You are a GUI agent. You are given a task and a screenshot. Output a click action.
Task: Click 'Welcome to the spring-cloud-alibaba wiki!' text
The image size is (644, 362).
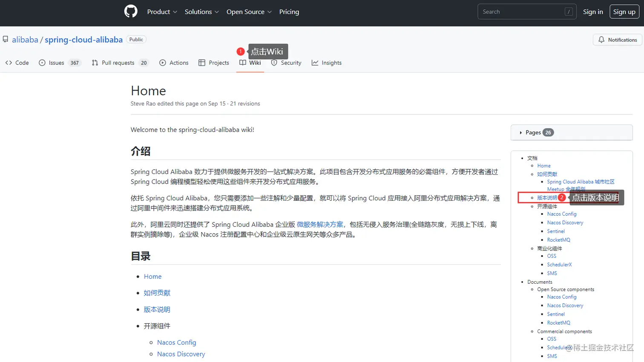pyautogui.click(x=193, y=130)
